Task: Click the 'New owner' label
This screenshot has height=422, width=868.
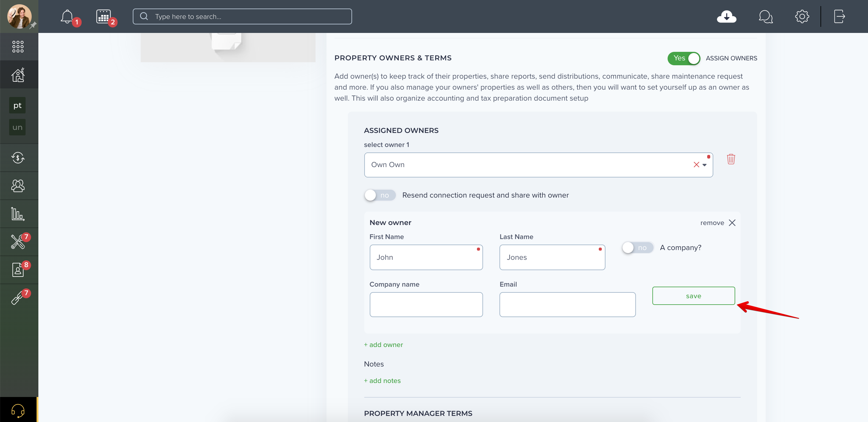Action: (x=390, y=223)
